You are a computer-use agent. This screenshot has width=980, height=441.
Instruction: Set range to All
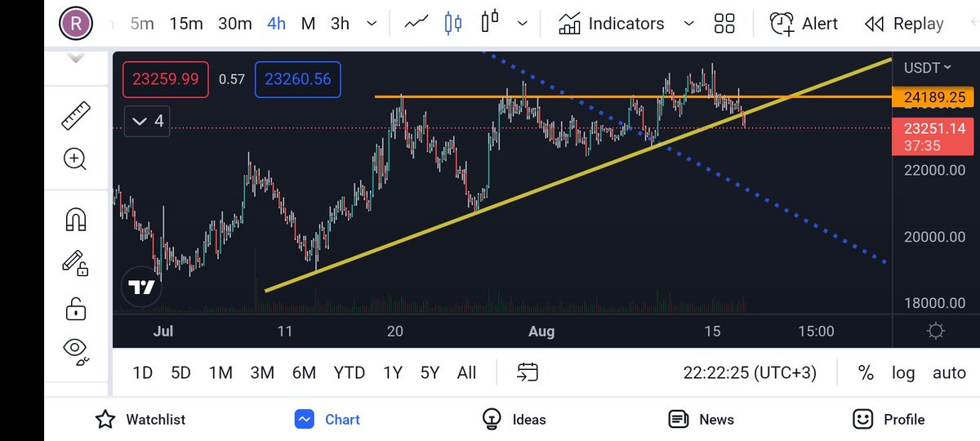pyautogui.click(x=466, y=372)
